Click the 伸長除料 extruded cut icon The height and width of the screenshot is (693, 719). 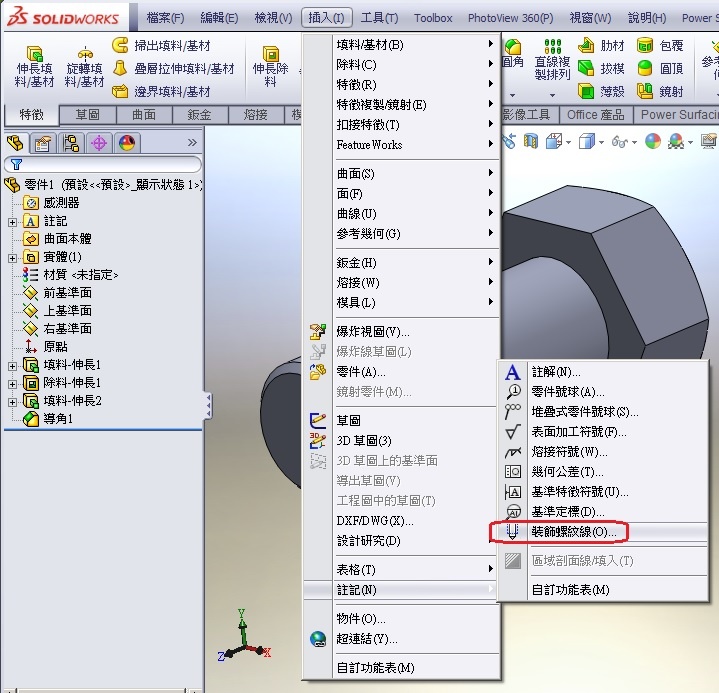pos(271,54)
